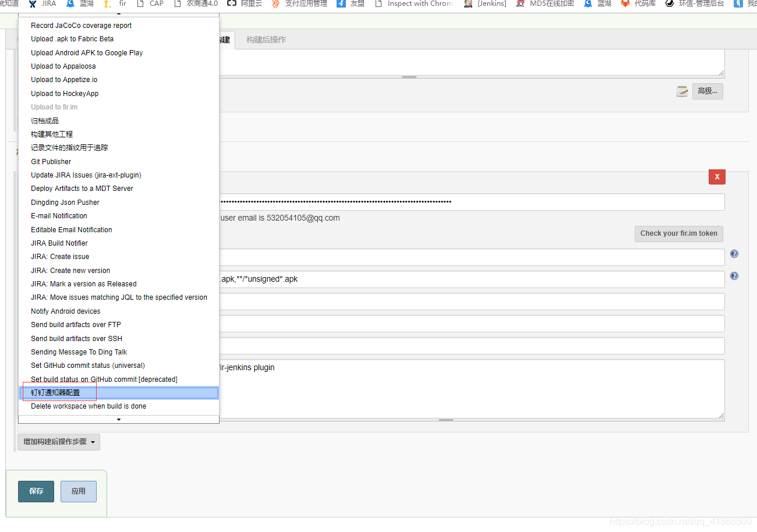Click the masked fir.im token field

coord(472,202)
